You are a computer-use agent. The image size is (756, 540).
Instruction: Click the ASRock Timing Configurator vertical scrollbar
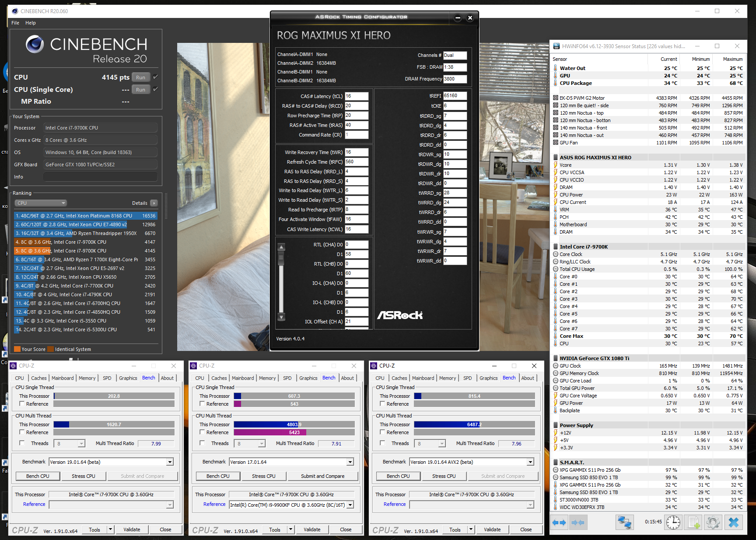(281, 282)
